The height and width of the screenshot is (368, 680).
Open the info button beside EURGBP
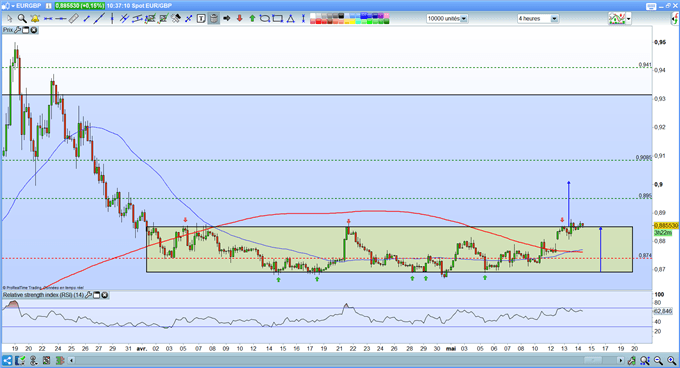click(48, 6)
